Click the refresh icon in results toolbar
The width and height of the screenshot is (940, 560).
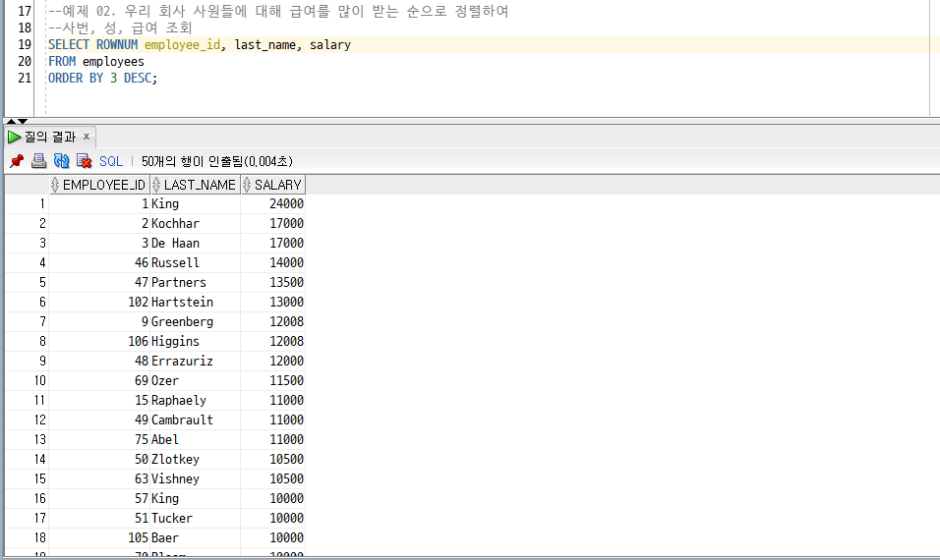click(61, 160)
